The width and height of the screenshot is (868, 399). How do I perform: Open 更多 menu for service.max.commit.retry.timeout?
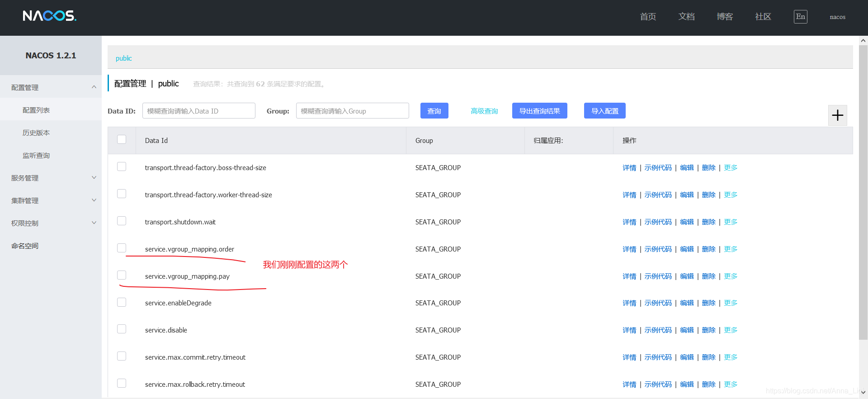731,357
